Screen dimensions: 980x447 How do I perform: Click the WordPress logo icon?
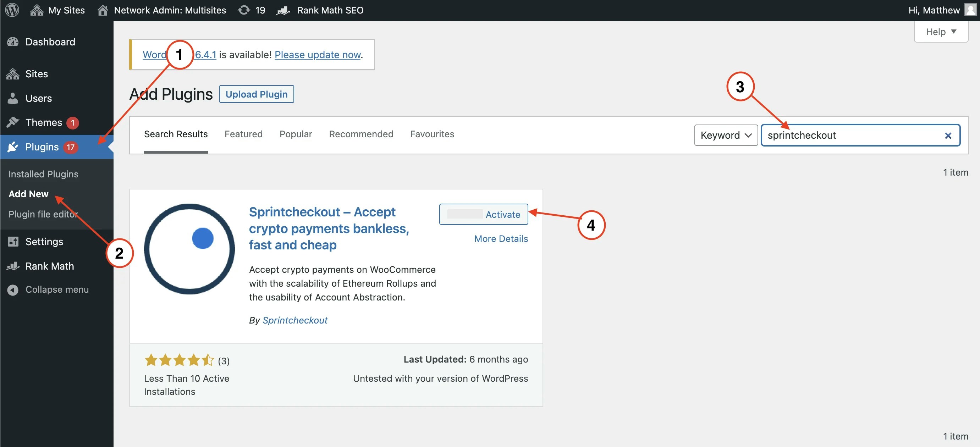[x=12, y=10]
